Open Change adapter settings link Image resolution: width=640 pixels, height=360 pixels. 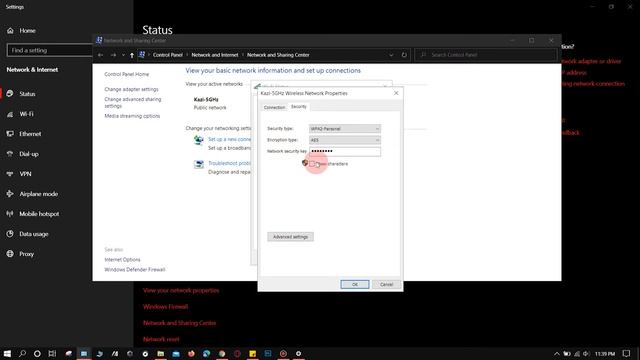point(131,89)
